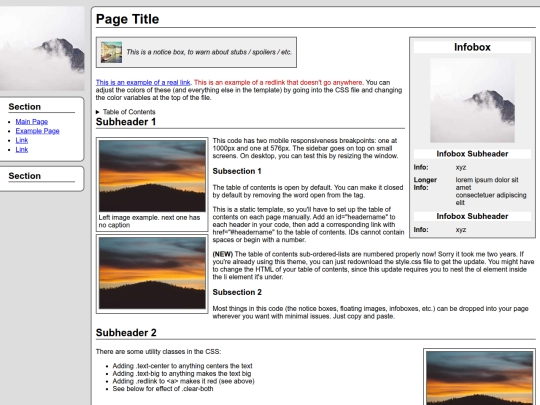The height and width of the screenshot is (405, 540).
Task: Click the red redlink example text
Action: tap(278, 82)
